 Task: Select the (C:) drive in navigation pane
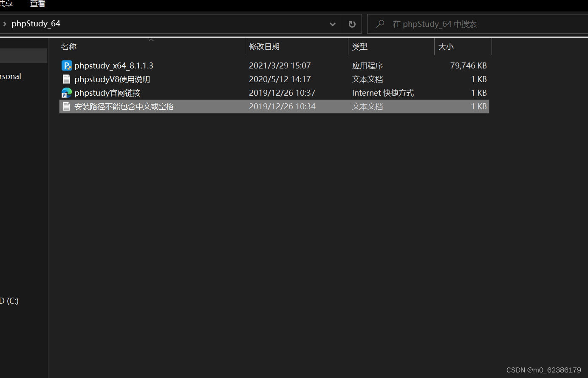[x=9, y=301]
